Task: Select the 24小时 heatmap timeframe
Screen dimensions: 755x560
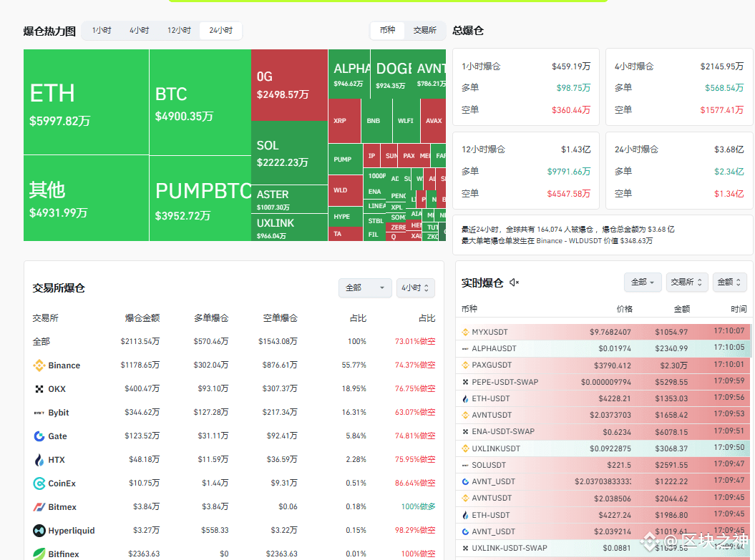Action: pos(220,30)
